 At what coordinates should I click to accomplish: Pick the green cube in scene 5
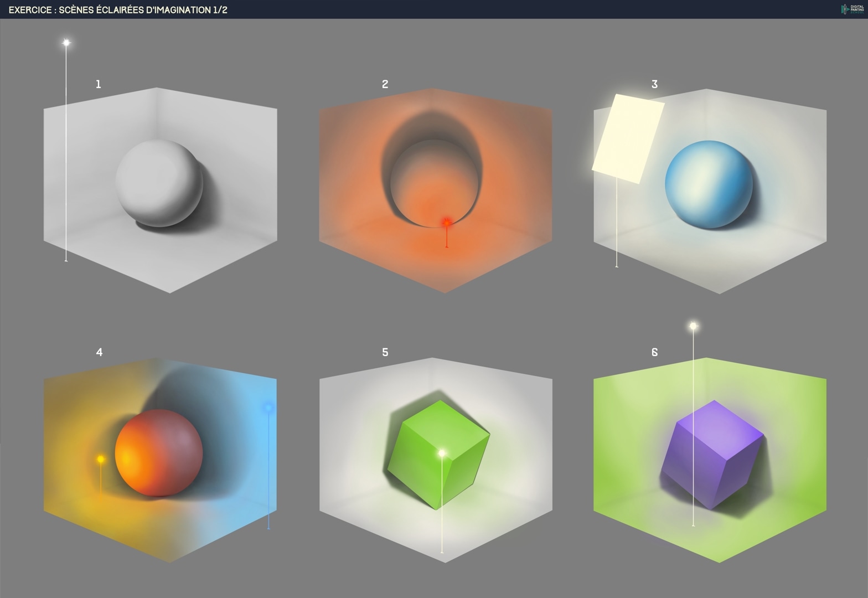[437, 454]
